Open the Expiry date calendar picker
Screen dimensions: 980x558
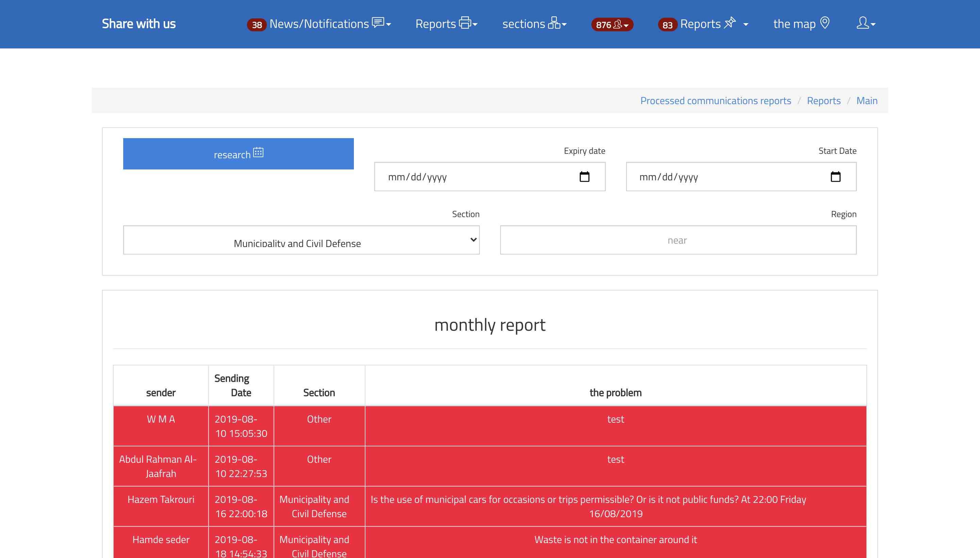[584, 177]
